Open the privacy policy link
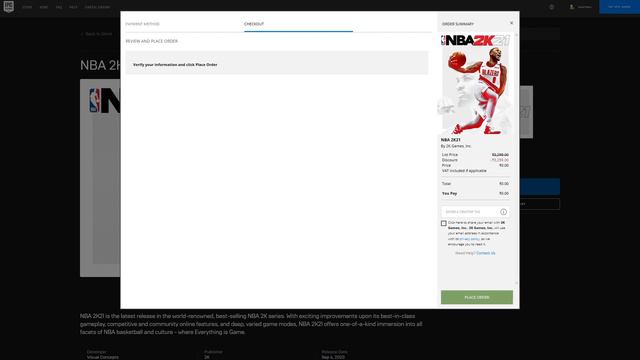 click(x=469, y=239)
